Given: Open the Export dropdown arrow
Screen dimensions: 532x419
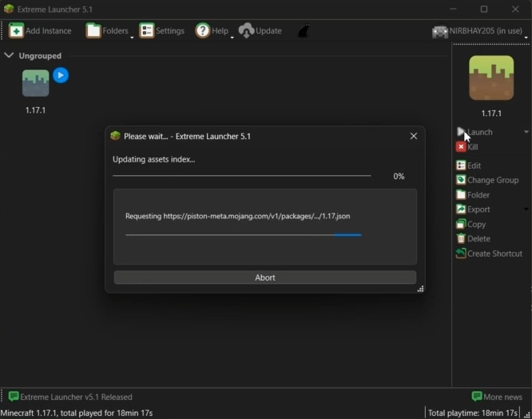Looking at the screenshot, I should 526,209.
